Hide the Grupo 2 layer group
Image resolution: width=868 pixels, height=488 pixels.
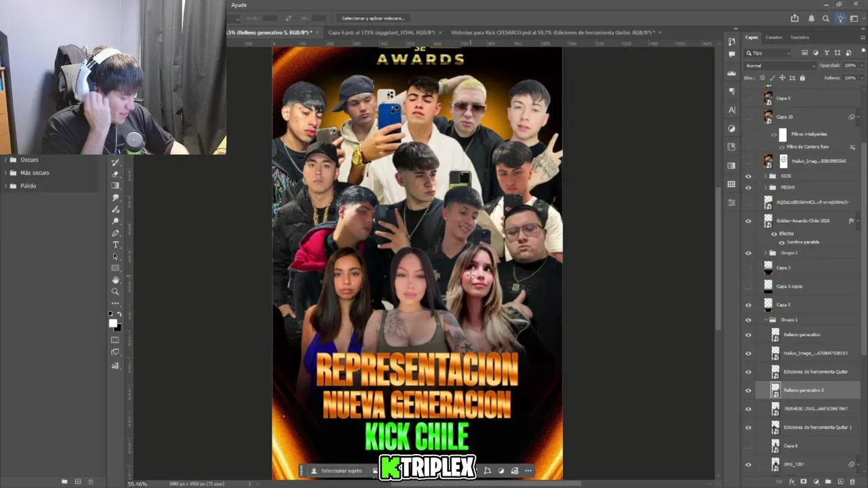point(749,253)
